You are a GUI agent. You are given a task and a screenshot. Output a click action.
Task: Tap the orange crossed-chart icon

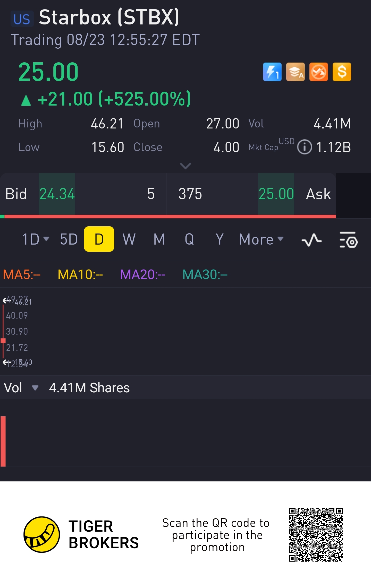(318, 72)
